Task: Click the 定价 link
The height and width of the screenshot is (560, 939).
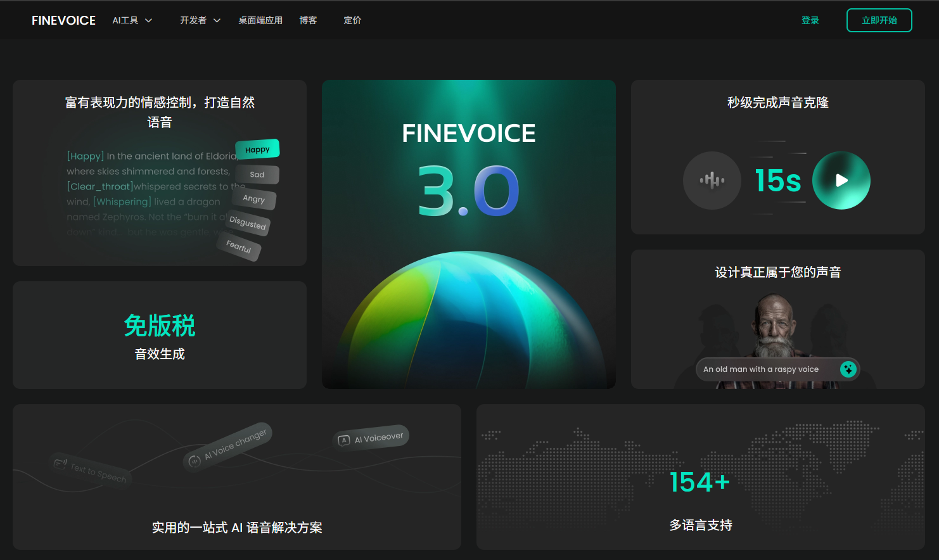Action: (352, 20)
